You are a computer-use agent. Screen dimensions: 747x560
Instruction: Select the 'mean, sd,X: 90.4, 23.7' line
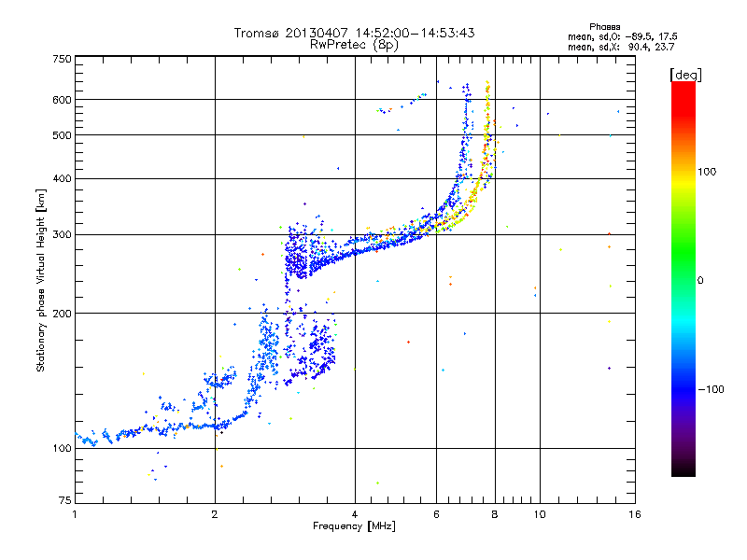tap(621, 47)
